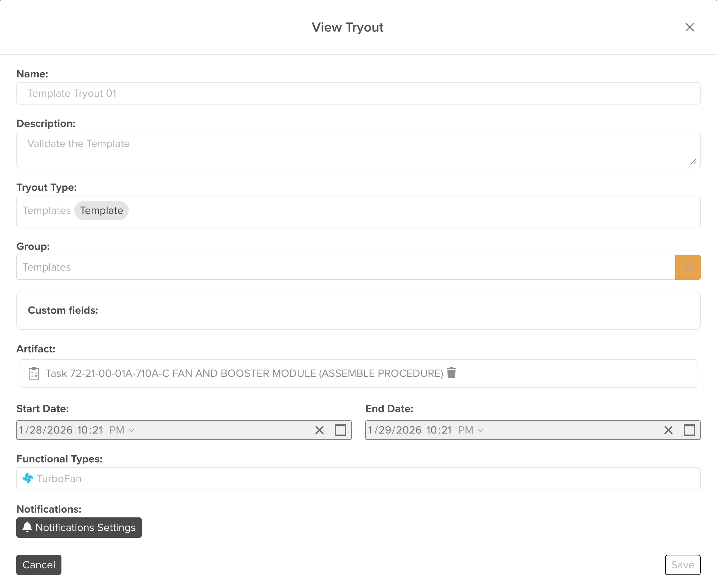717x588 pixels.
Task: Select the Template tryout type chip
Action: click(102, 210)
